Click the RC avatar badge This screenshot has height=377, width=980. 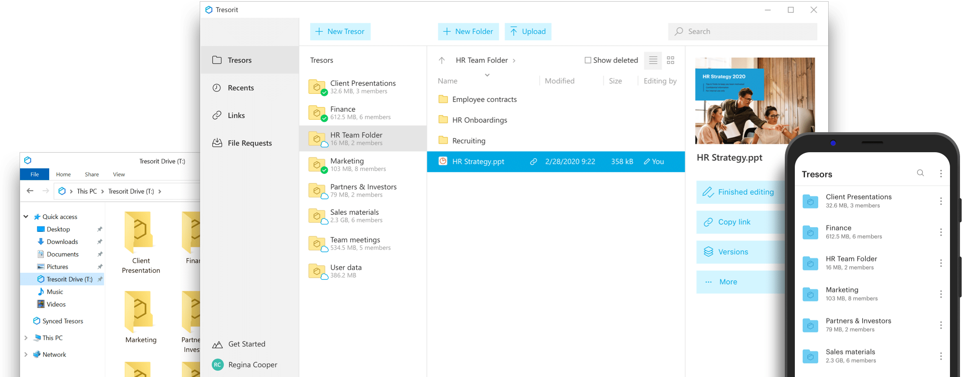218,364
